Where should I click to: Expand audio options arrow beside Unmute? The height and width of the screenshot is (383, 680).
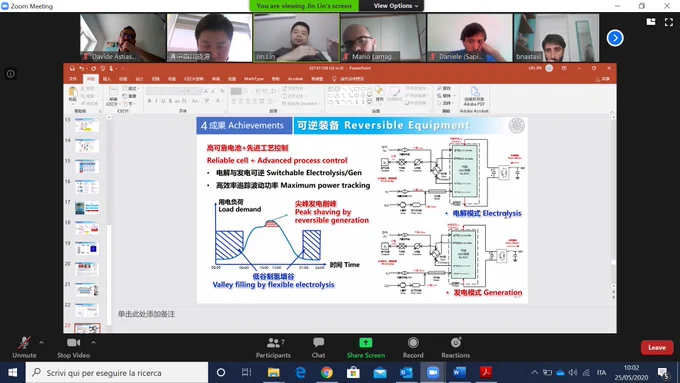click(x=41, y=343)
